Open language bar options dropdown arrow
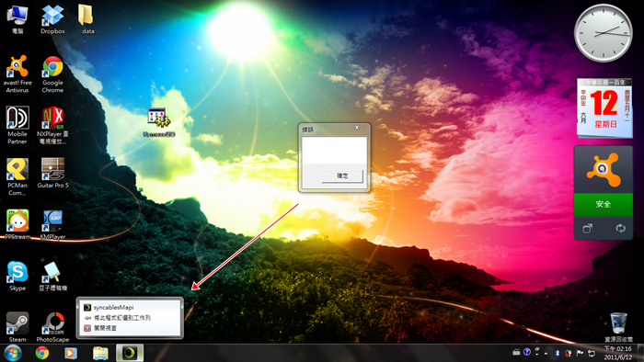644x362 pixels. [536, 355]
